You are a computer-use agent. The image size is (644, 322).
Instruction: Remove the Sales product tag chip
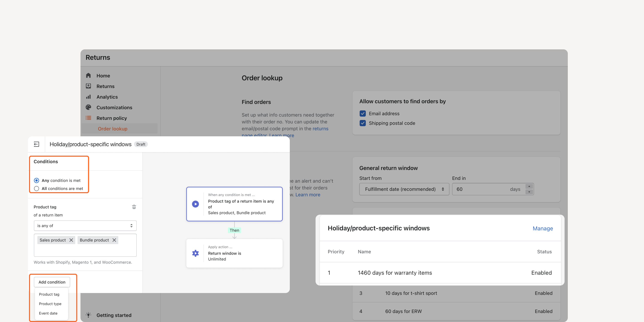click(71, 240)
